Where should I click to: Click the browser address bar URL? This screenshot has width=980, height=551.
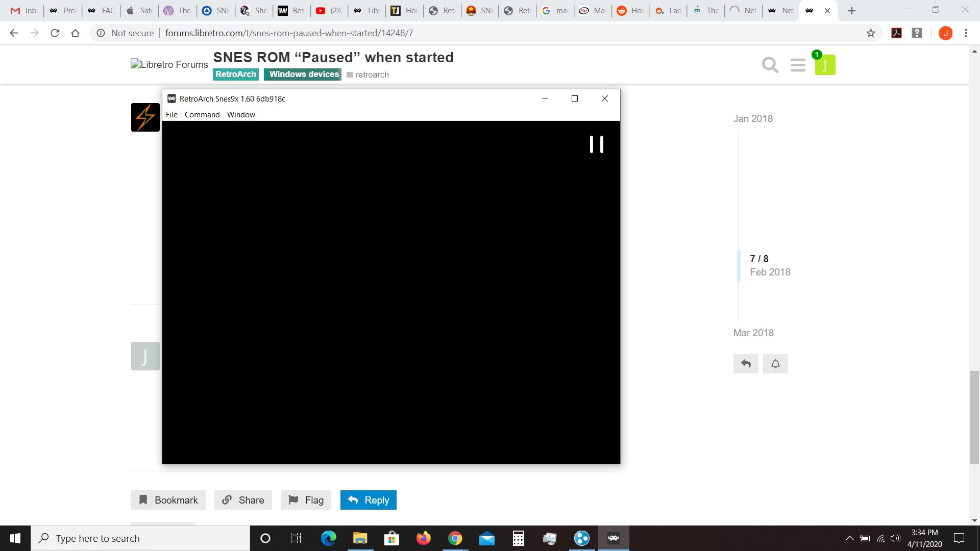(289, 33)
